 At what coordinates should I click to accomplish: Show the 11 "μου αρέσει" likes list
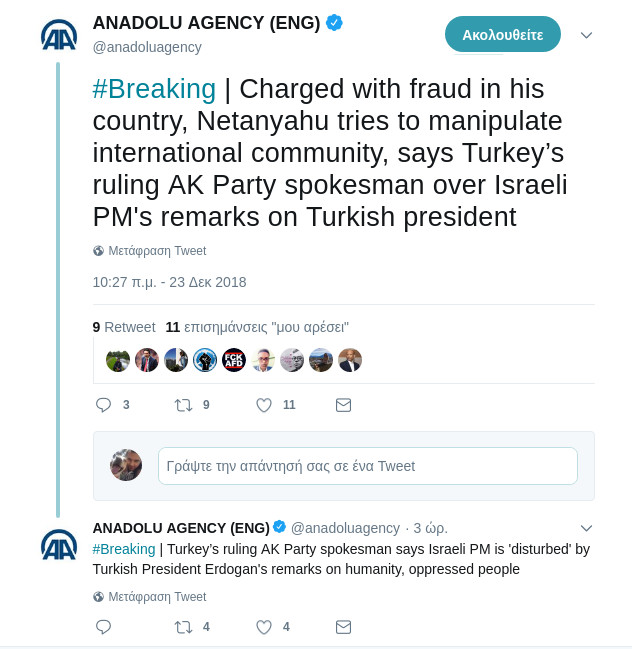point(257,327)
